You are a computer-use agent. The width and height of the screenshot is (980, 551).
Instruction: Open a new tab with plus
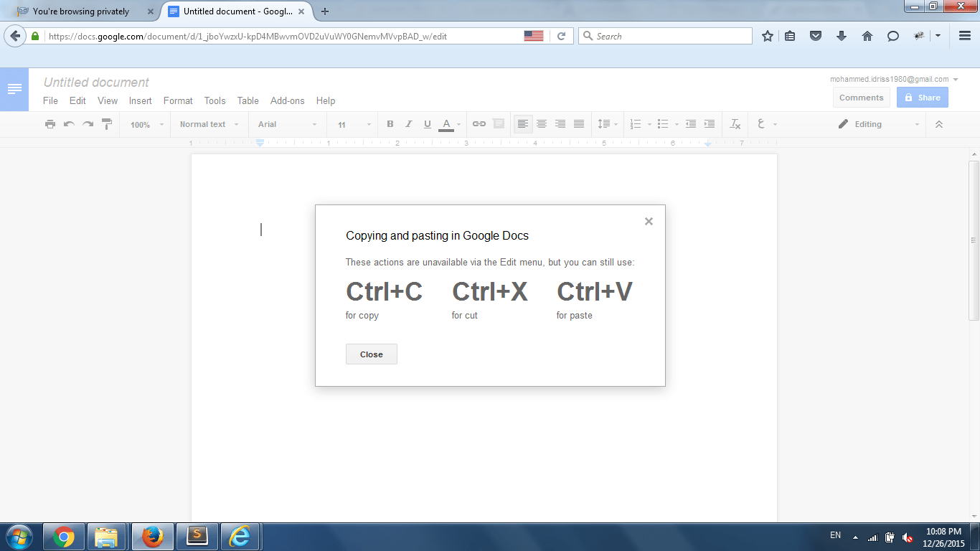click(325, 11)
